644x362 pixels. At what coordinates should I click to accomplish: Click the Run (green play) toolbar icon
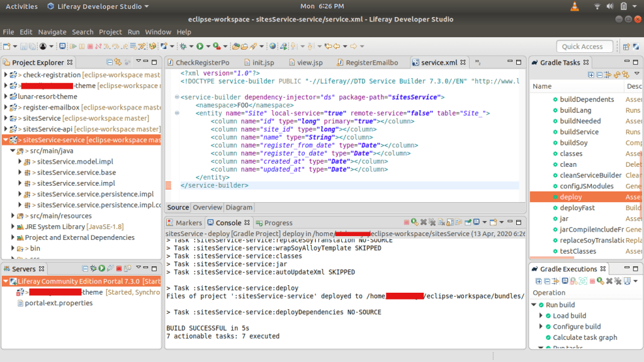pyautogui.click(x=200, y=47)
